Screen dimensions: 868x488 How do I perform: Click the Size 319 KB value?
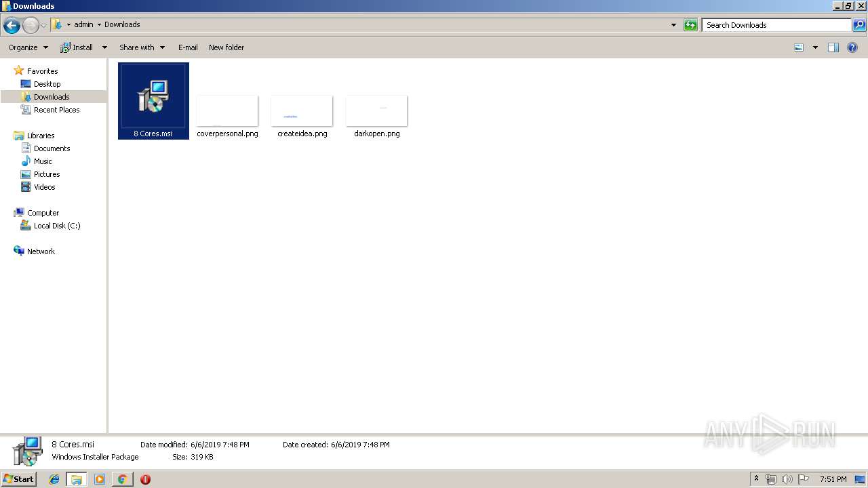pos(202,457)
